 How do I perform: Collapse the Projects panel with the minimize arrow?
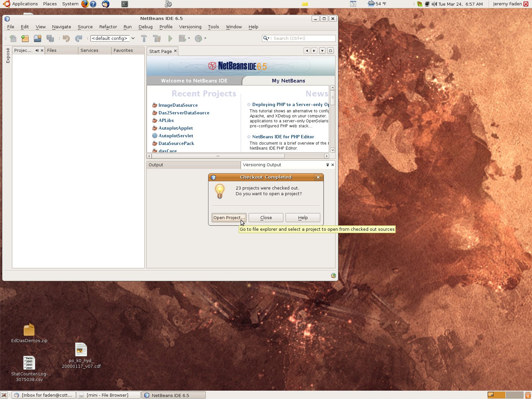click(37, 50)
